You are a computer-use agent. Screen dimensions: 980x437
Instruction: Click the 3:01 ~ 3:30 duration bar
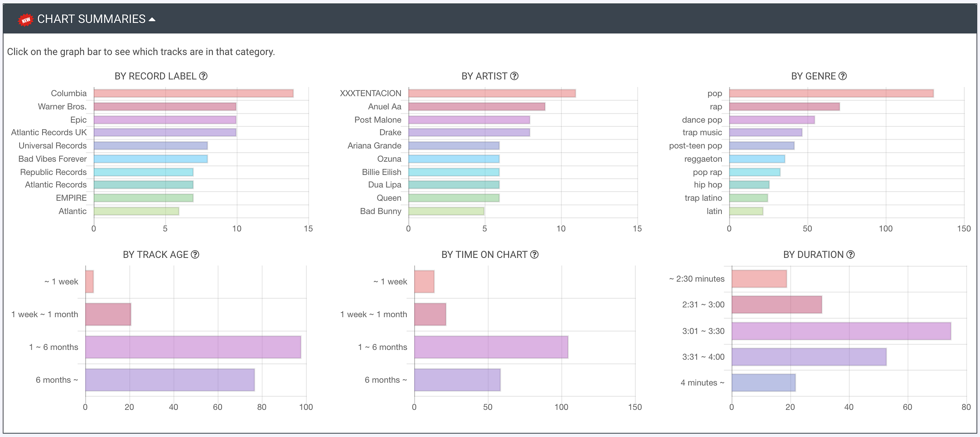[841, 331]
